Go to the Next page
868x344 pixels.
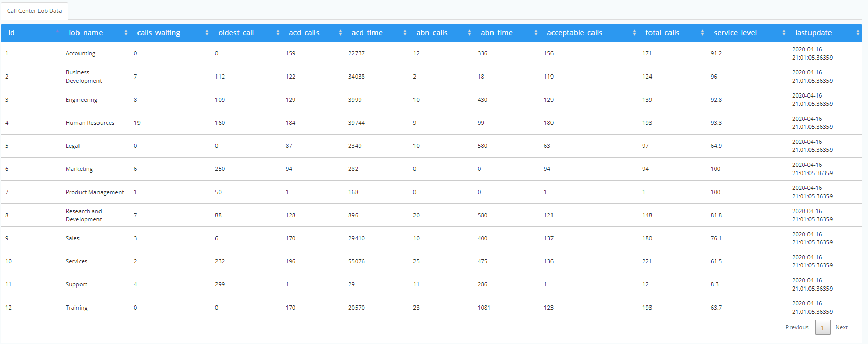click(841, 327)
